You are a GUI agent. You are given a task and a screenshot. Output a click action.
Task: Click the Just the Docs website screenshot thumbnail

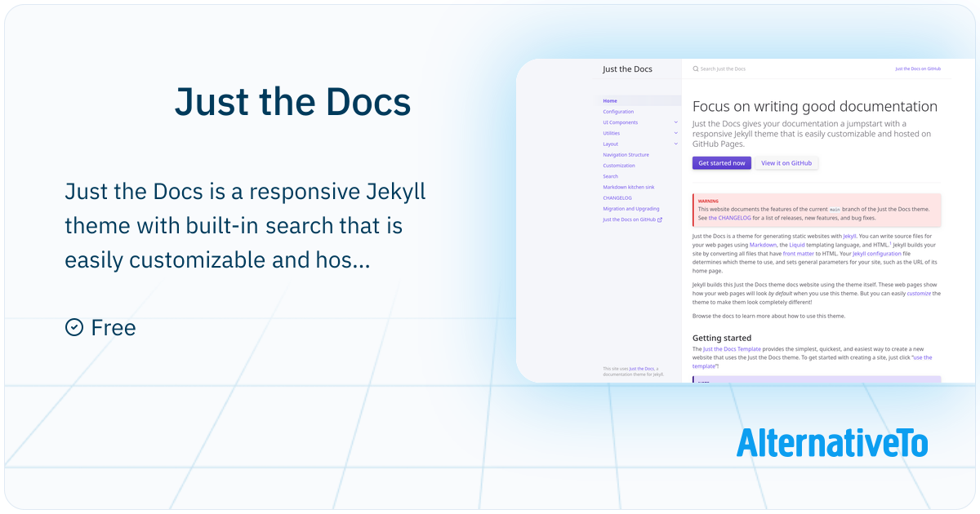point(747,220)
